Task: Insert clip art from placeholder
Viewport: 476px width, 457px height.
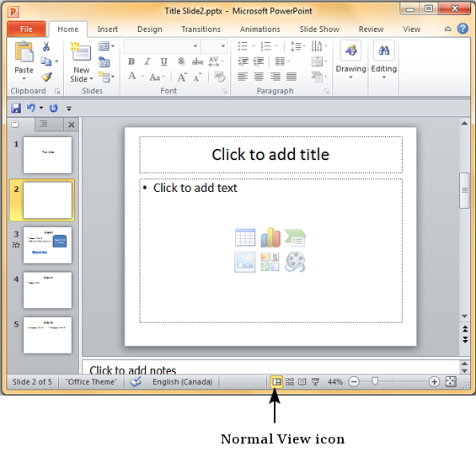Action: point(270,262)
